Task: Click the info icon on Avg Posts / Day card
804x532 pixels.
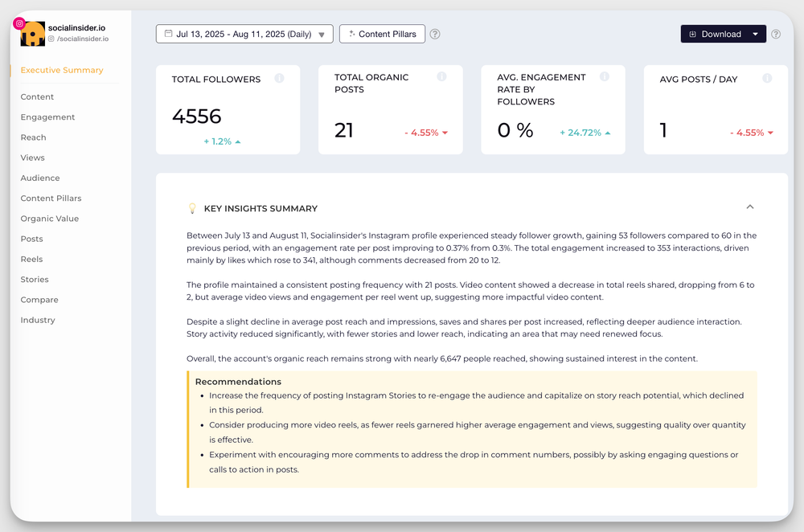Action: coord(767,79)
